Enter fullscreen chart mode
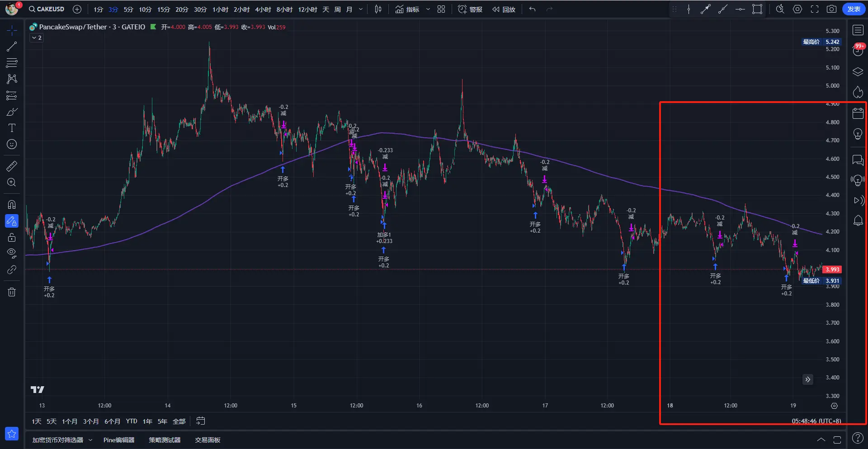The width and height of the screenshot is (868, 449). pos(815,9)
